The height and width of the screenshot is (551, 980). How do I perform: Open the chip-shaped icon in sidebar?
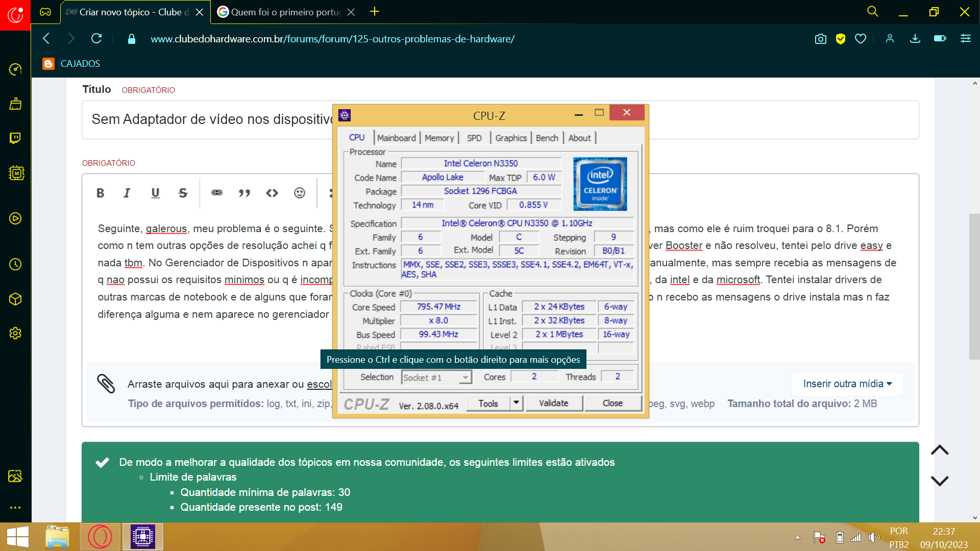pyautogui.click(x=16, y=173)
